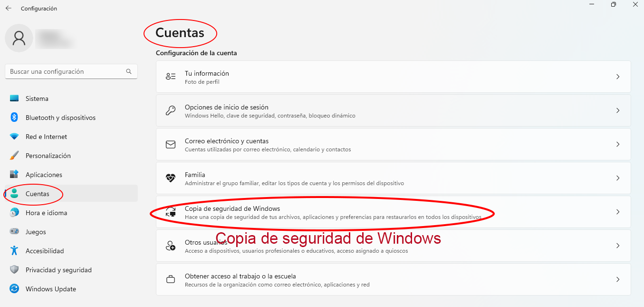This screenshot has height=307, width=644.
Task: Click chevron for Obtener acceso al trabajo
Action: [618, 279]
